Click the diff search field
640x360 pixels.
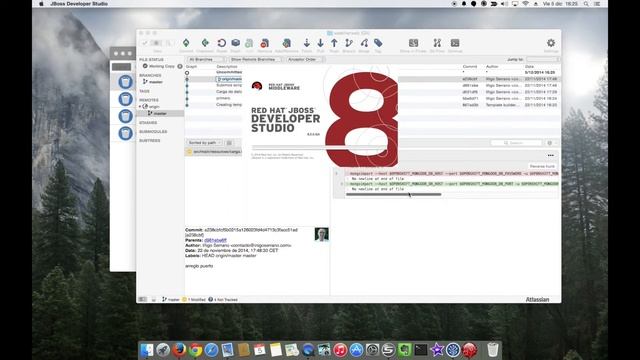pyautogui.click(x=516, y=143)
